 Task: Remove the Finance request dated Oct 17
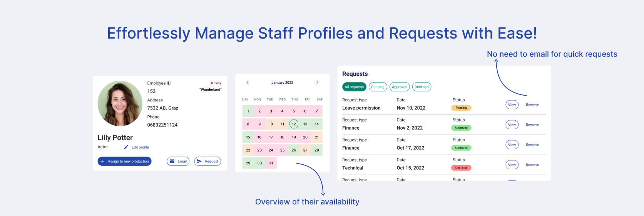(532, 145)
